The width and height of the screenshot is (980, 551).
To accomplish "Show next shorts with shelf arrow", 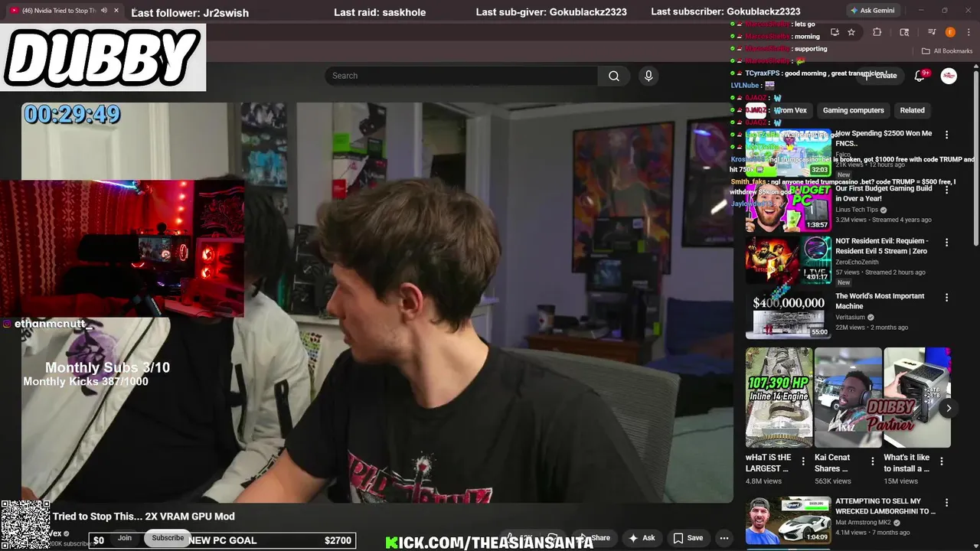I will [949, 408].
